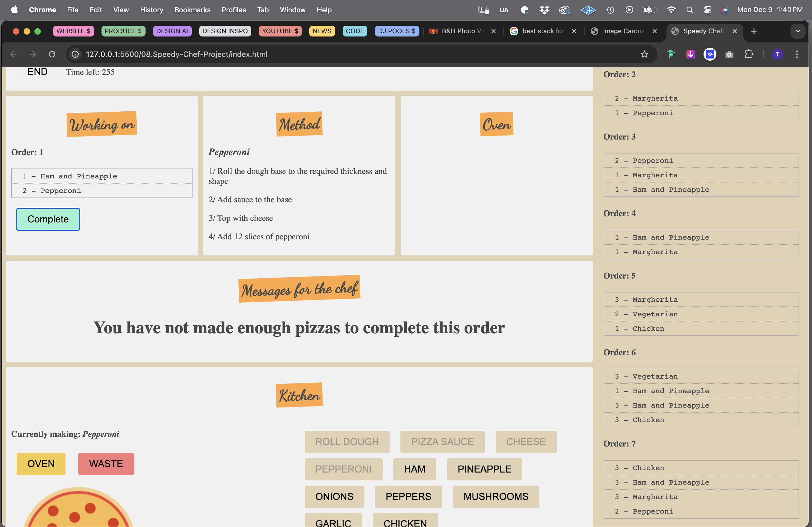Add MUSHROOMS ingredient
The height and width of the screenshot is (527, 812).
click(x=496, y=496)
